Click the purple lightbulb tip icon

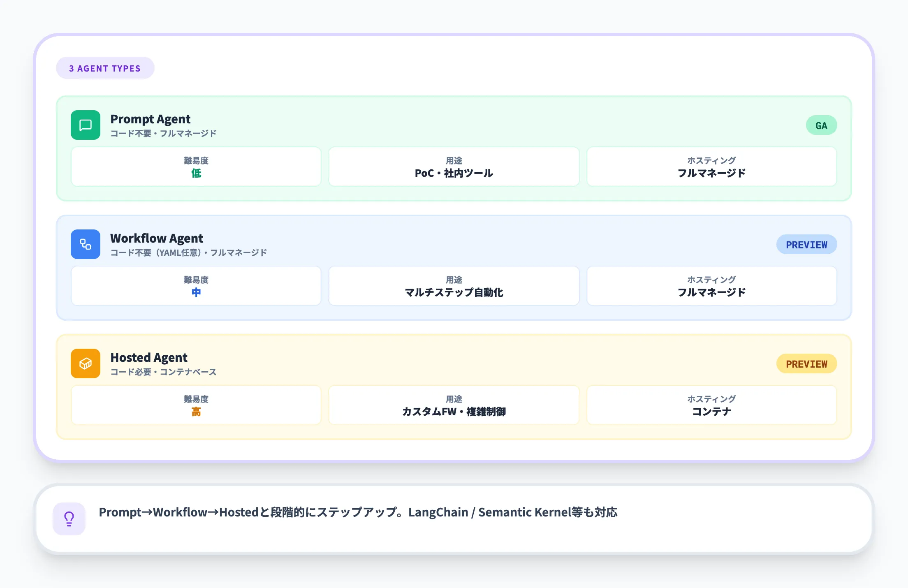coord(69,519)
